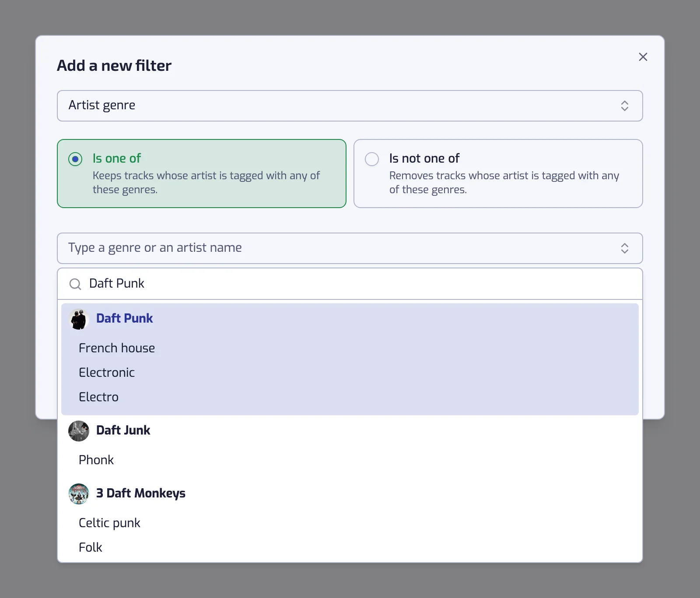
Task: Close the Add a new filter dialog
Action: pyautogui.click(x=643, y=57)
